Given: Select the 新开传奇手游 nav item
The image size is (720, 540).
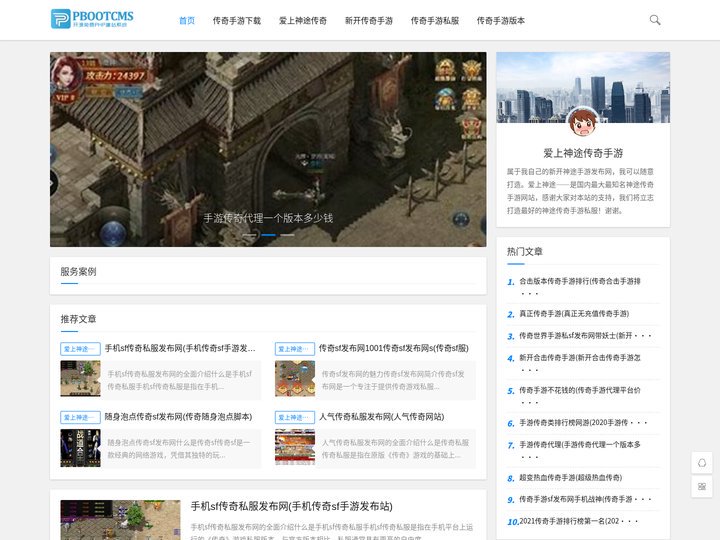Looking at the screenshot, I should (x=369, y=21).
